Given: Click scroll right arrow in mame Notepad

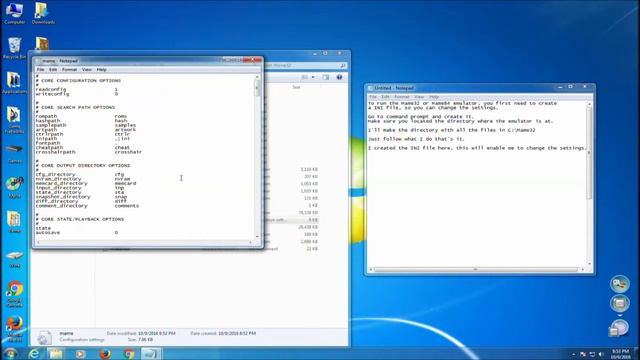Looking at the screenshot, I should click(x=251, y=242).
